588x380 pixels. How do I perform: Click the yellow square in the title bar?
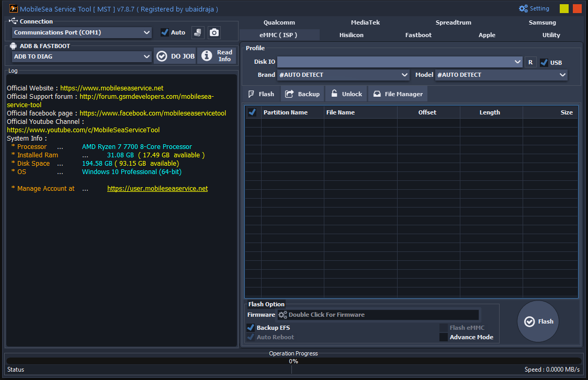pos(563,8)
